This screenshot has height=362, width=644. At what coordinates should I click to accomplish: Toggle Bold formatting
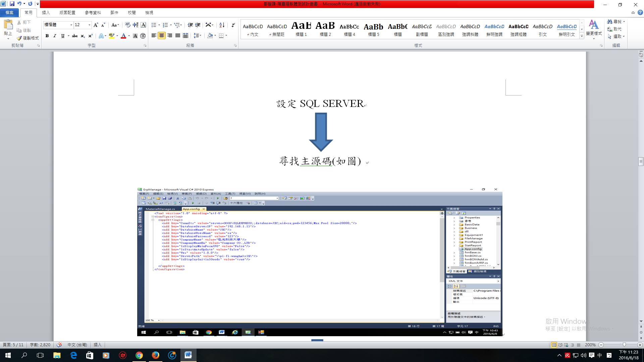point(47,36)
